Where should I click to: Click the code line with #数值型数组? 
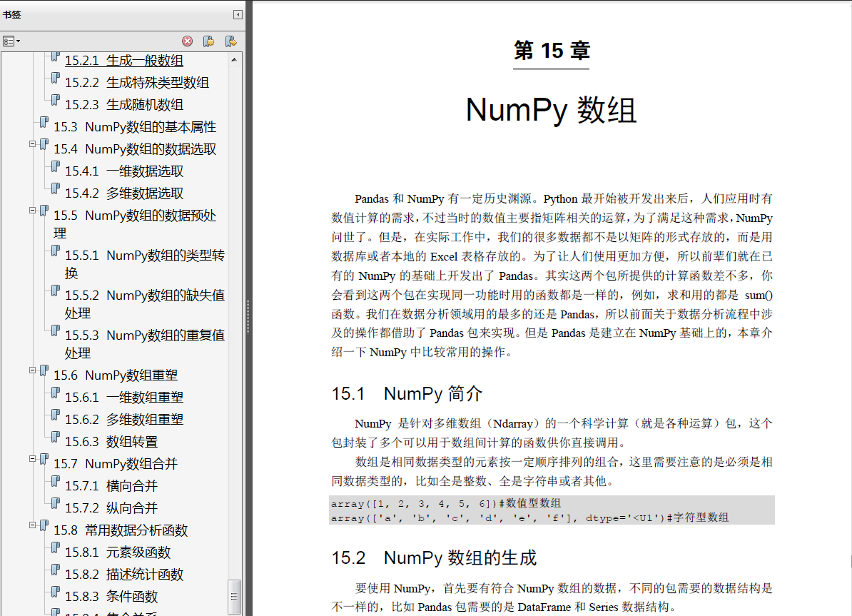[x=446, y=503]
